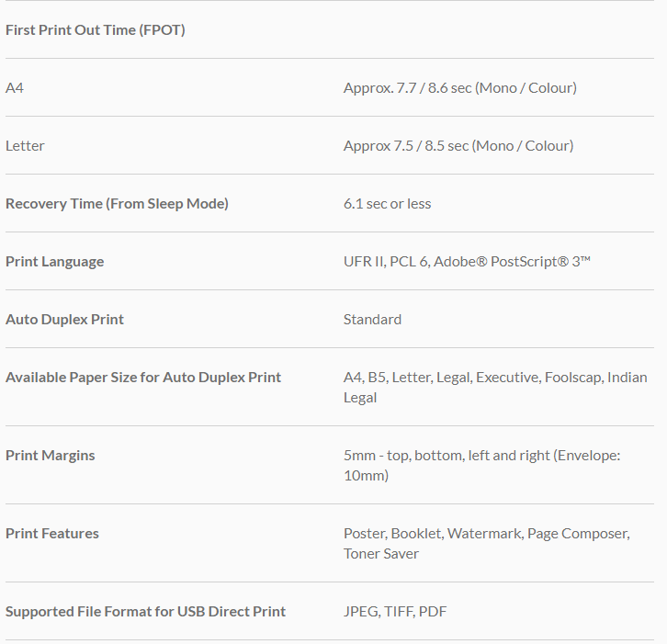This screenshot has height=644, width=667.
Task: Click the Letter row label
Action: (x=25, y=146)
